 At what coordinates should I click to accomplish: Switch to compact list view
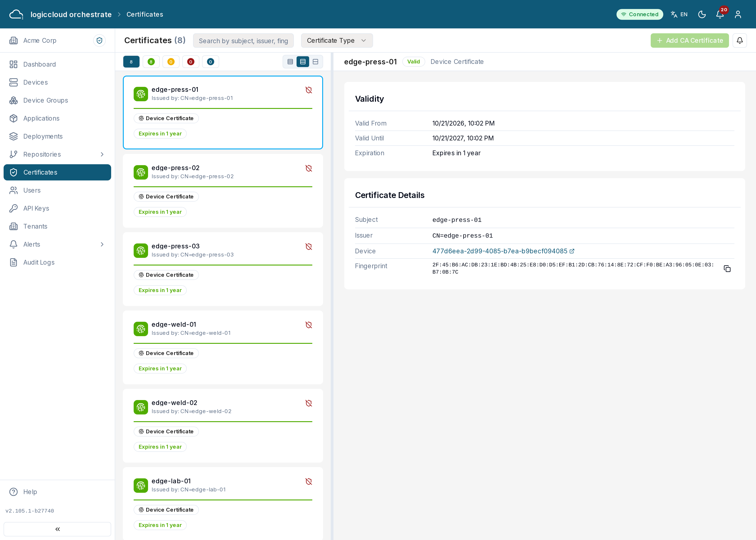290,62
